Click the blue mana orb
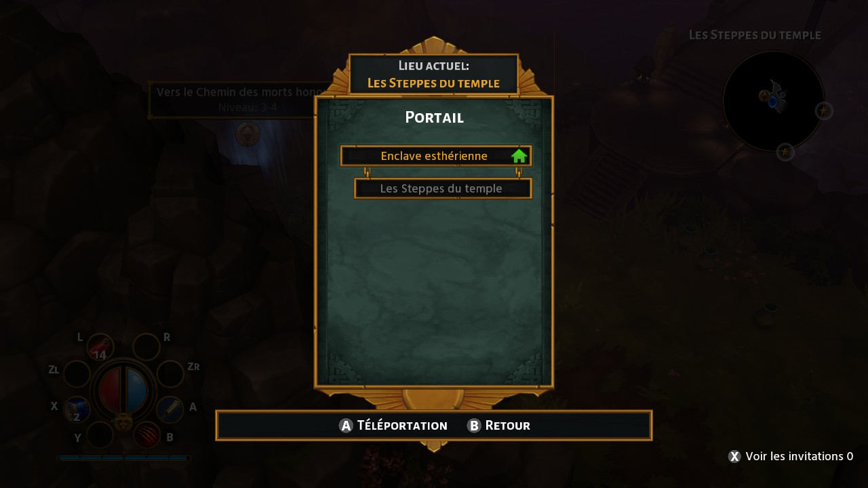 [136, 390]
